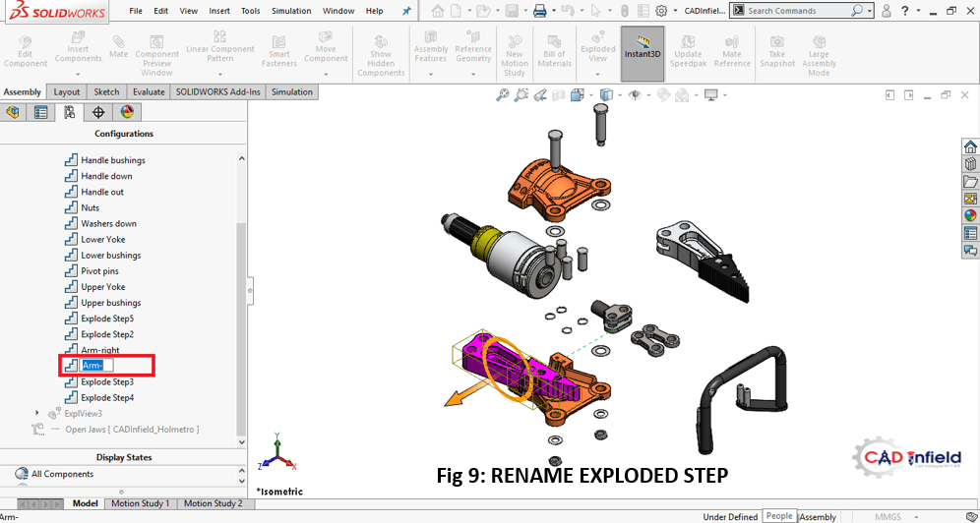
Task: Toggle Large Assembly Mode
Action: 819,56
